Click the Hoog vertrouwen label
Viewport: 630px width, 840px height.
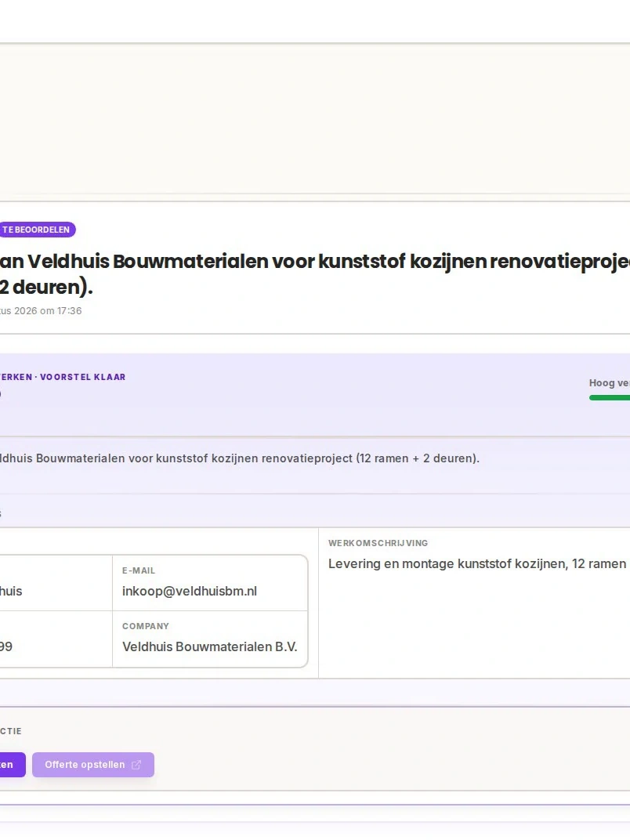point(610,382)
